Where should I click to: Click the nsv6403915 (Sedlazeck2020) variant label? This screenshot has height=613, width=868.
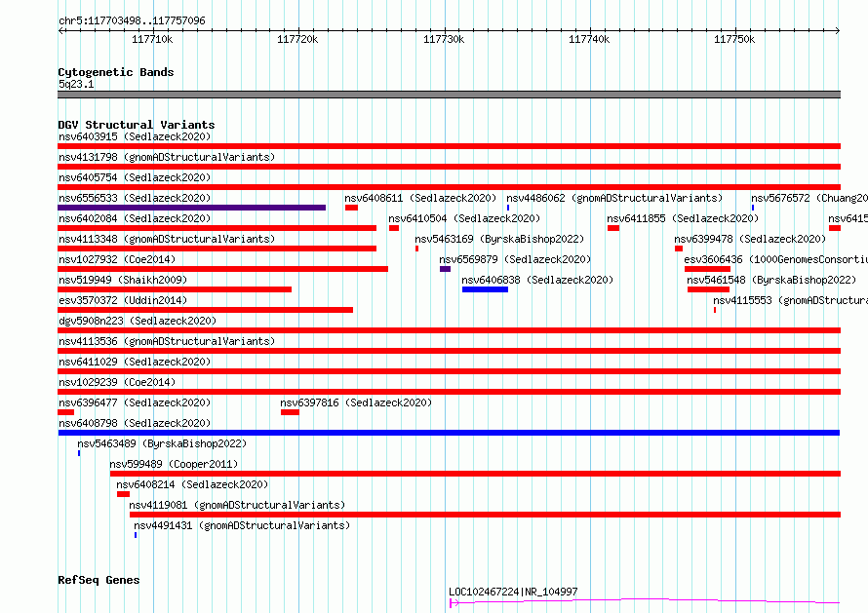135,136
